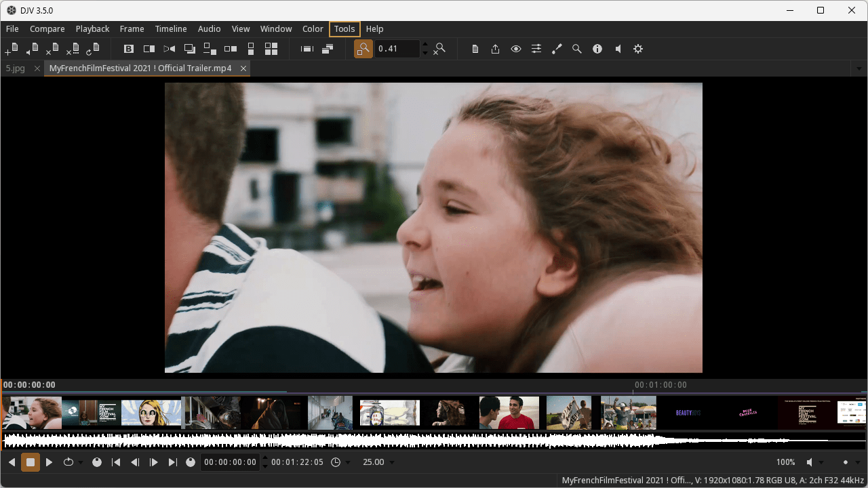868x488 pixels.
Task: Open the Frame menu
Action: pyautogui.click(x=132, y=29)
